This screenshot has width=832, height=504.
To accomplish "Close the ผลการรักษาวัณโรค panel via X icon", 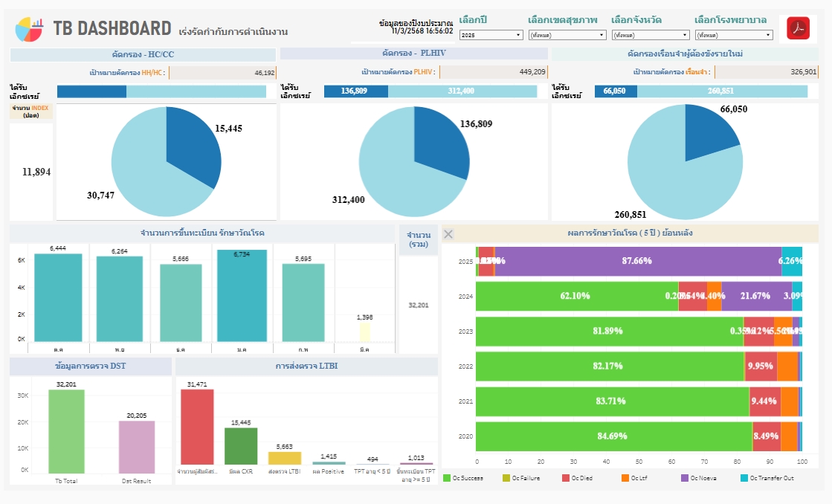I will [x=448, y=234].
